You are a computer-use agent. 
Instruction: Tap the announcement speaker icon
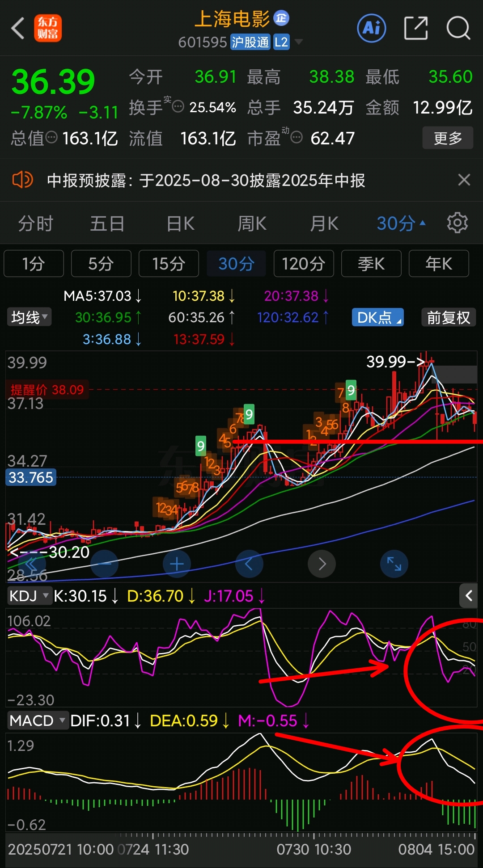pyautogui.click(x=22, y=180)
